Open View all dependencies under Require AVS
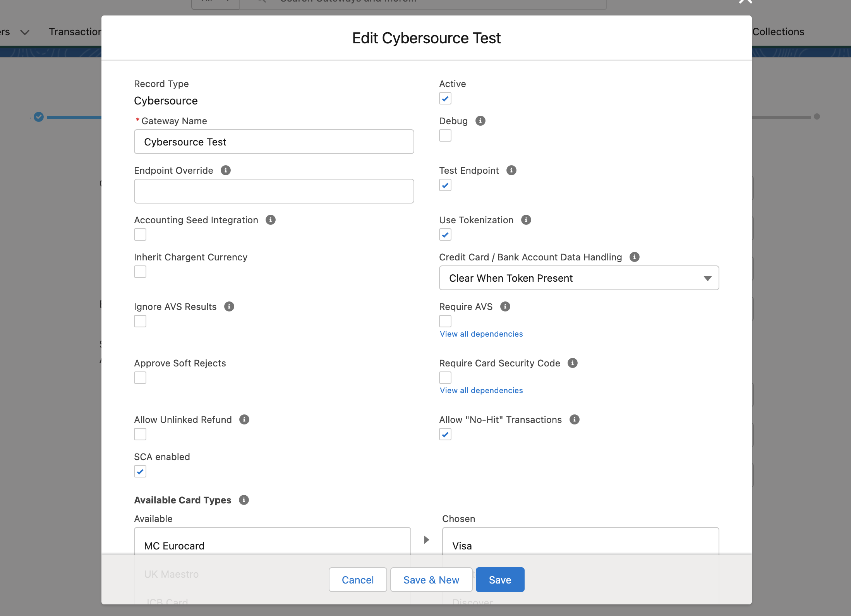The width and height of the screenshot is (851, 616). pos(481,334)
